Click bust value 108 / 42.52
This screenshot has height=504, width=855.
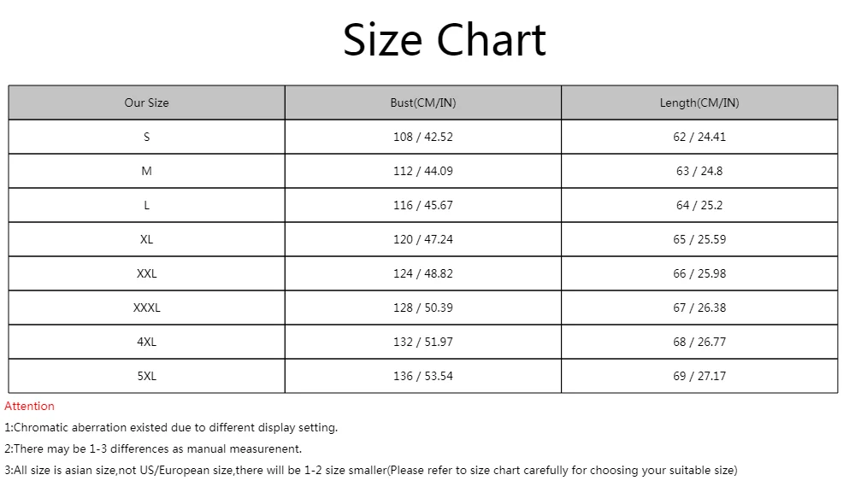tap(423, 137)
